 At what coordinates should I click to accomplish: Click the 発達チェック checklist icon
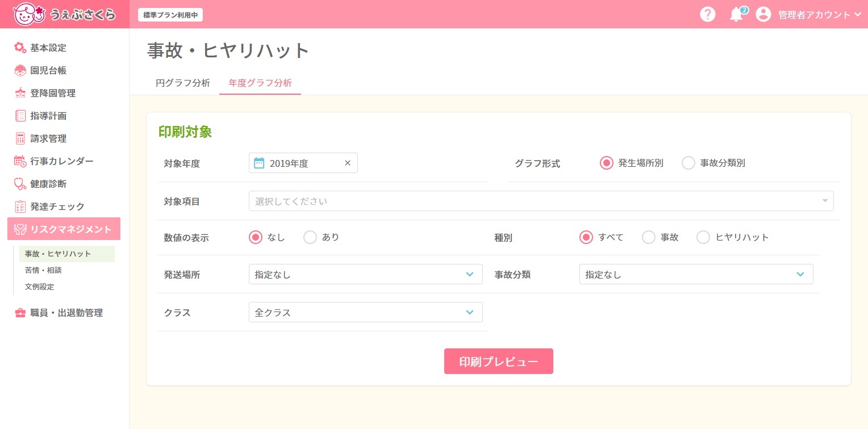pos(20,207)
